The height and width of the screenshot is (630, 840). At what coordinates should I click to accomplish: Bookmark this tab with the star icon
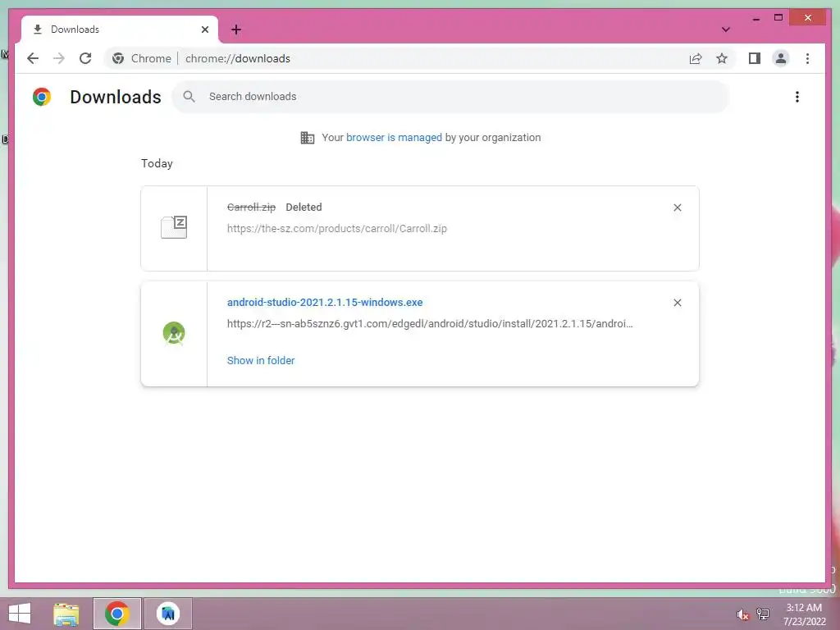(722, 58)
